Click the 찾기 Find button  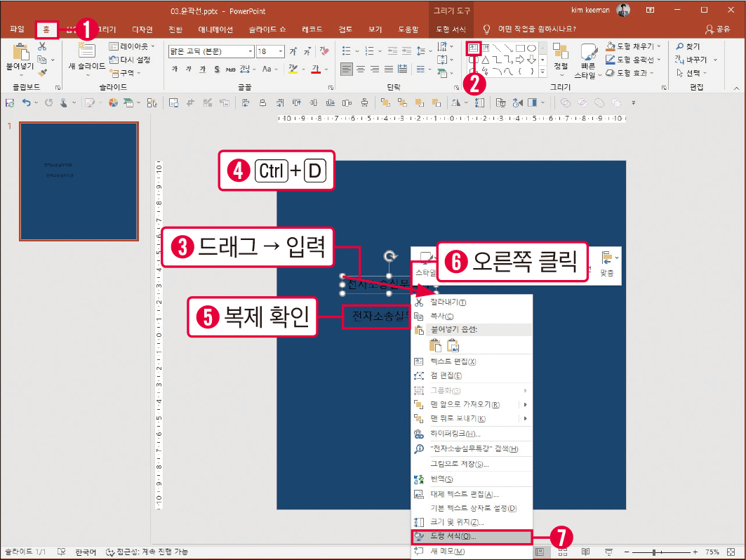coord(688,46)
